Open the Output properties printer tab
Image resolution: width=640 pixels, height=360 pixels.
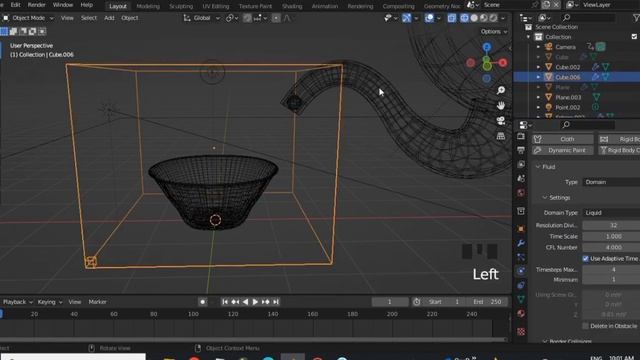pos(521,150)
